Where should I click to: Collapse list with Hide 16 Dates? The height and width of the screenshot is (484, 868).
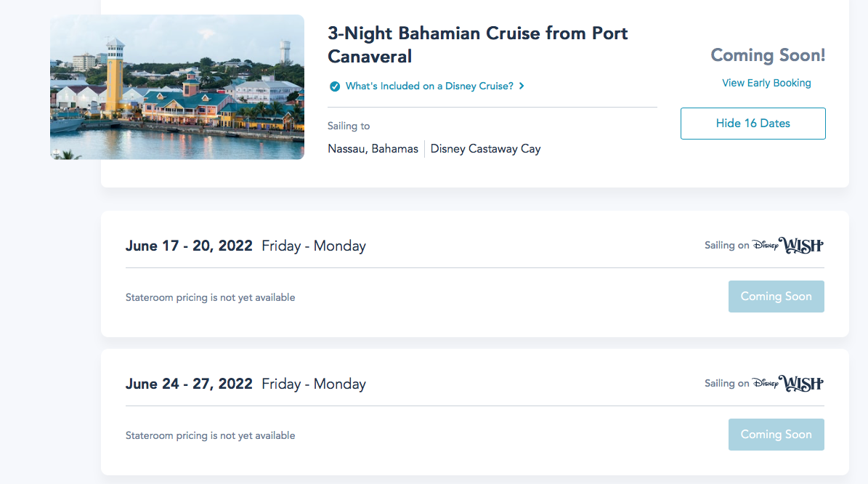[753, 124]
